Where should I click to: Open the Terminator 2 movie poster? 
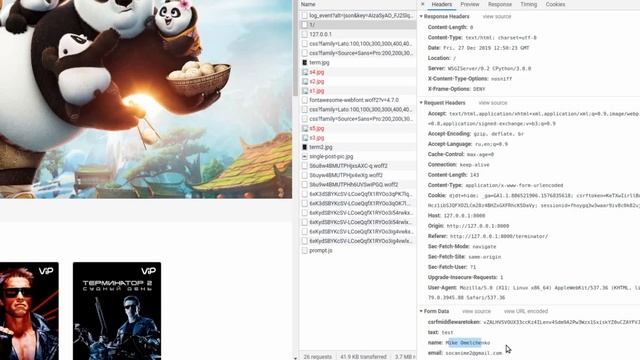point(117,311)
